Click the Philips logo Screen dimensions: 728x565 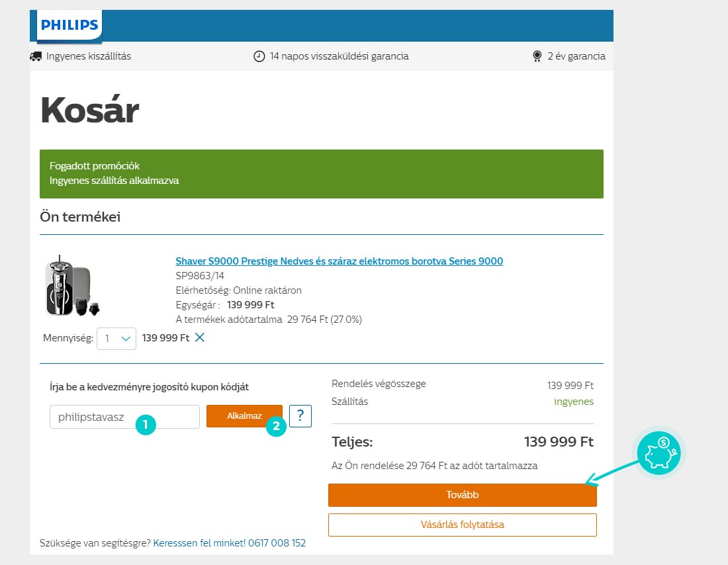[69, 25]
